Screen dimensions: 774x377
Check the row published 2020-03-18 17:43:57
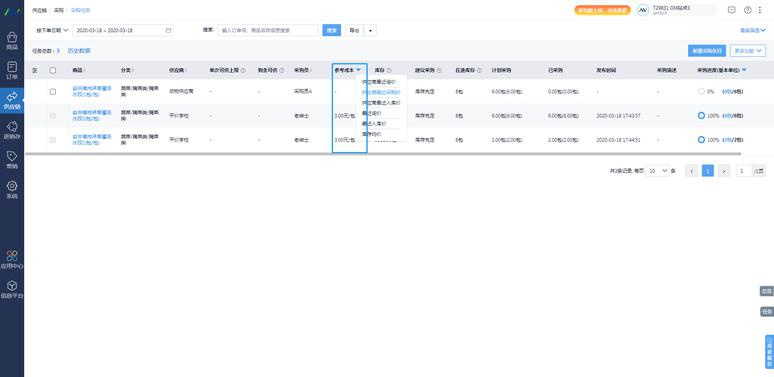coord(53,116)
